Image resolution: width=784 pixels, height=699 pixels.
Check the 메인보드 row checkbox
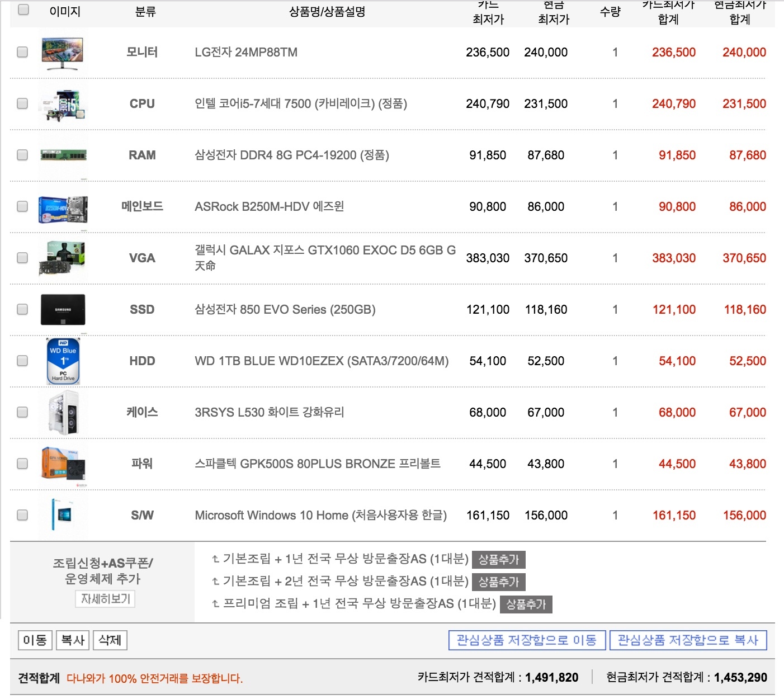click(22, 206)
